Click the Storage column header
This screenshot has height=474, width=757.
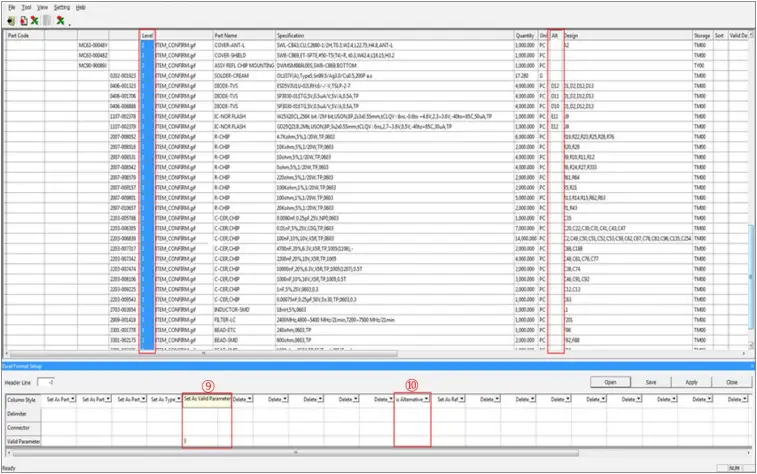click(702, 35)
